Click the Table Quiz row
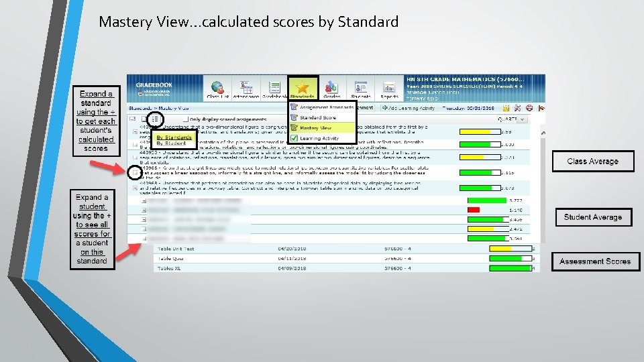Image resolution: width=644 pixels, height=362 pixels. click(x=346, y=259)
